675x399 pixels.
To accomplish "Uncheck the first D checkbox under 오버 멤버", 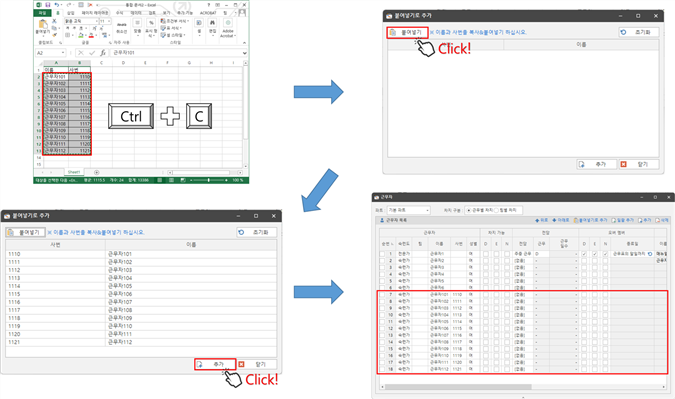I will [584, 254].
